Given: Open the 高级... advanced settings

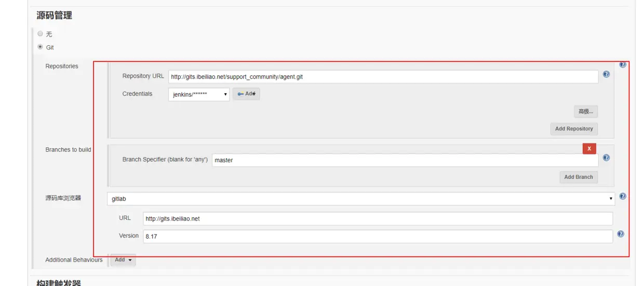Looking at the screenshot, I should [x=586, y=111].
